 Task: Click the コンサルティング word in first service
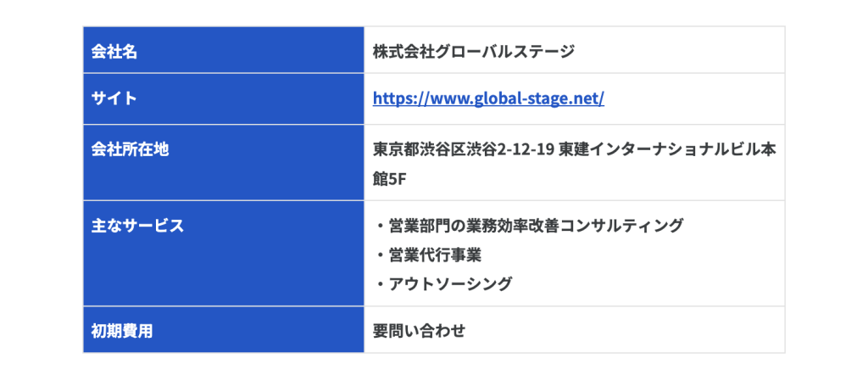click(621, 226)
